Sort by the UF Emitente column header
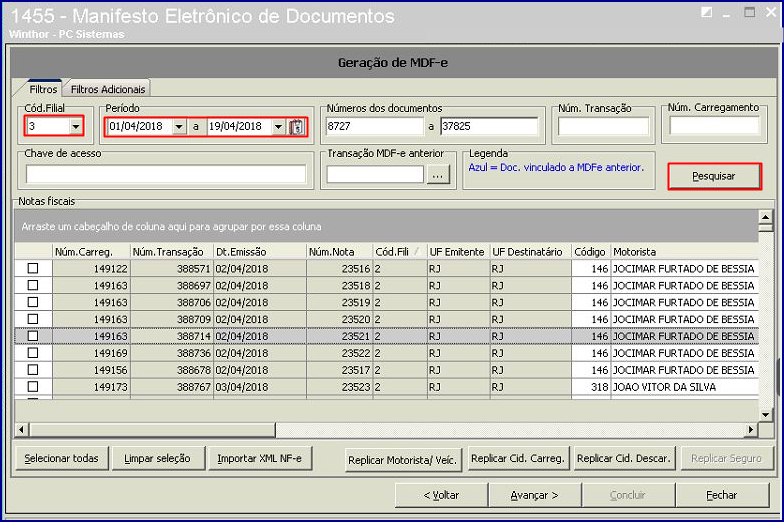Screen dimensions: 784x522 click(458, 252)
